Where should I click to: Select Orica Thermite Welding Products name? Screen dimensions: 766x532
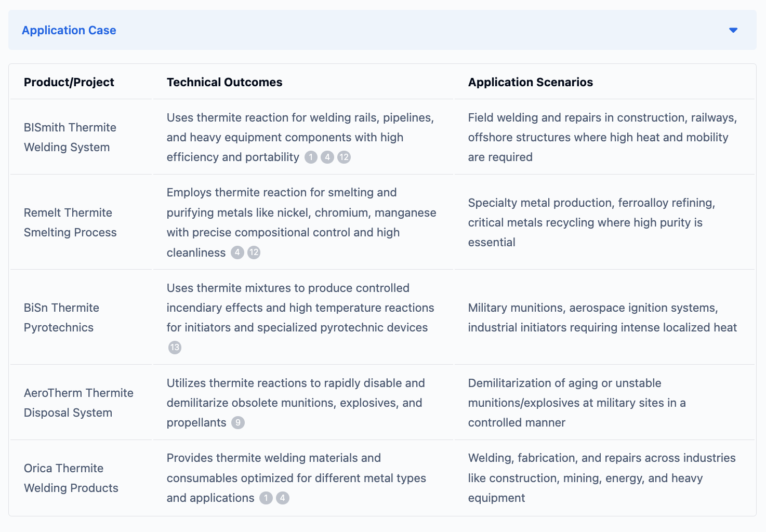pyautogui.click(x=71, y=478)
